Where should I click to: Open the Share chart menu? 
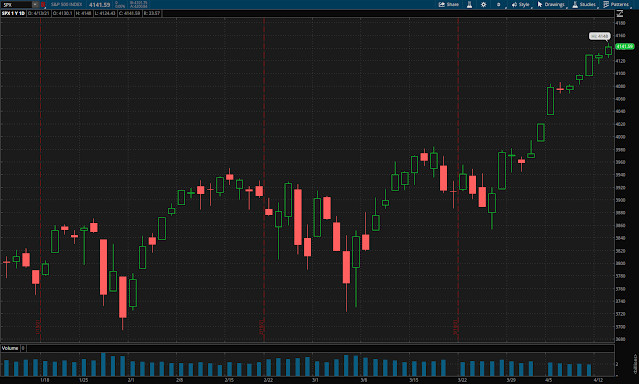click(448, 4)
